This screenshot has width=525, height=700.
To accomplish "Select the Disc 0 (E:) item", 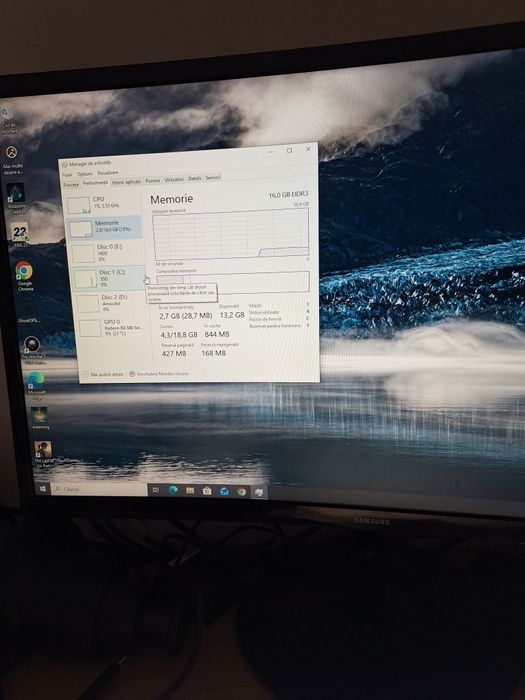I will tap(106, 253).
